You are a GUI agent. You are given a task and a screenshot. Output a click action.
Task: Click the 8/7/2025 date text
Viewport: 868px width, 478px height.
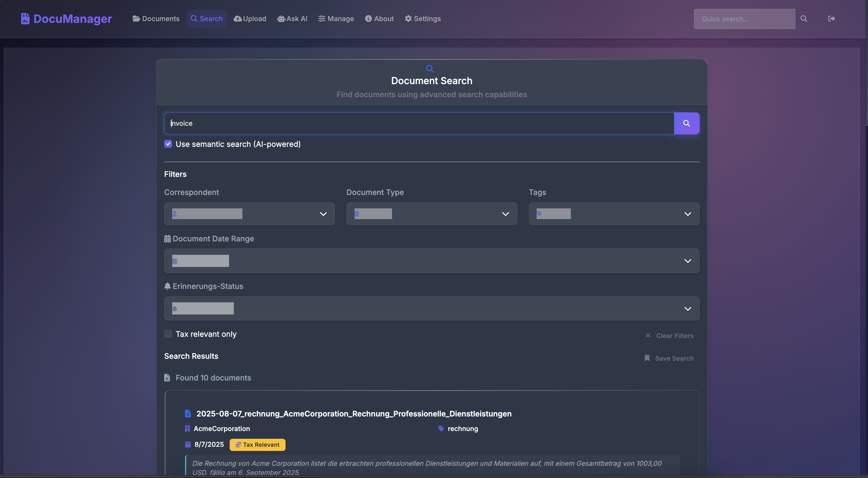209,444
